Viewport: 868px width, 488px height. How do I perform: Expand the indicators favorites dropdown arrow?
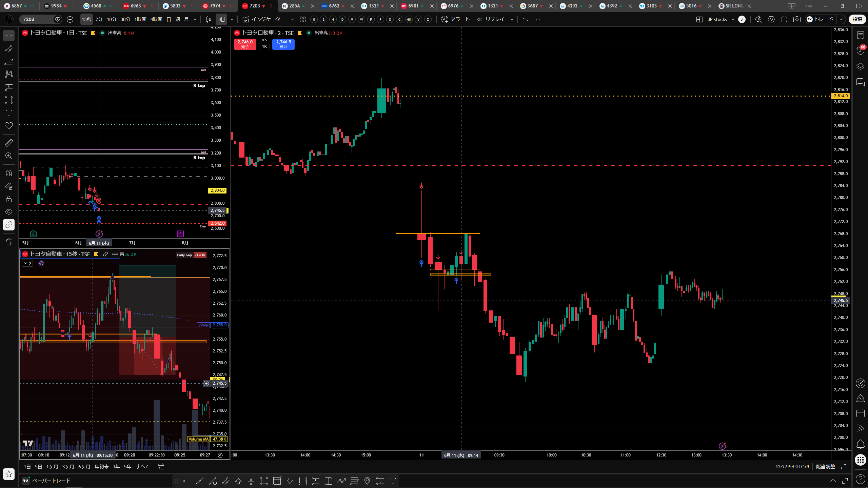coord(292,19)
